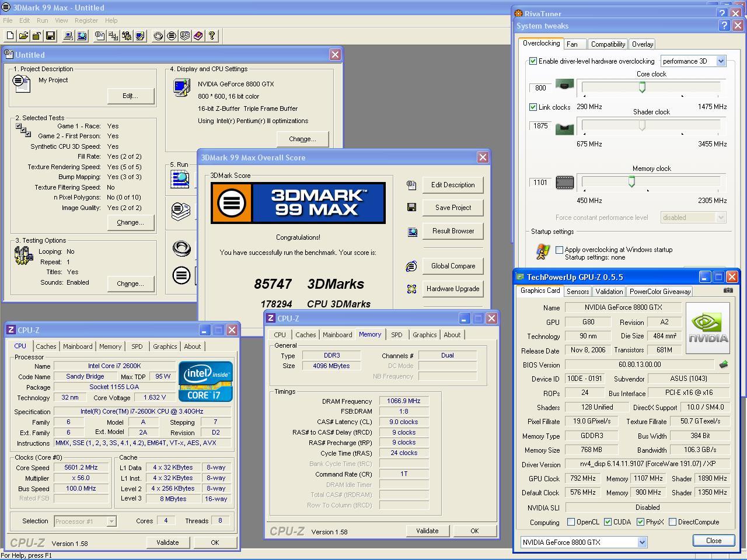Click Validate in the CPU-Z memory window
Screen dimensions: 747x560
pos(427,531)
